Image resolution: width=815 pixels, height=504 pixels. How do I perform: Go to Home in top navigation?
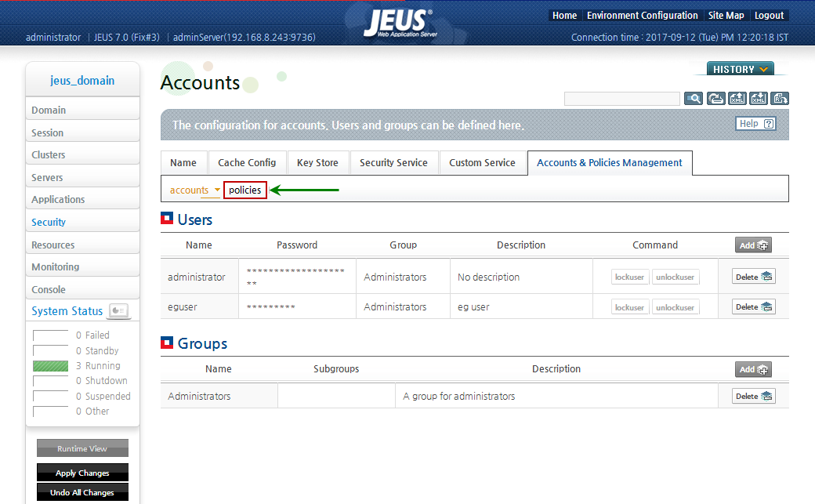coord(564,16)
